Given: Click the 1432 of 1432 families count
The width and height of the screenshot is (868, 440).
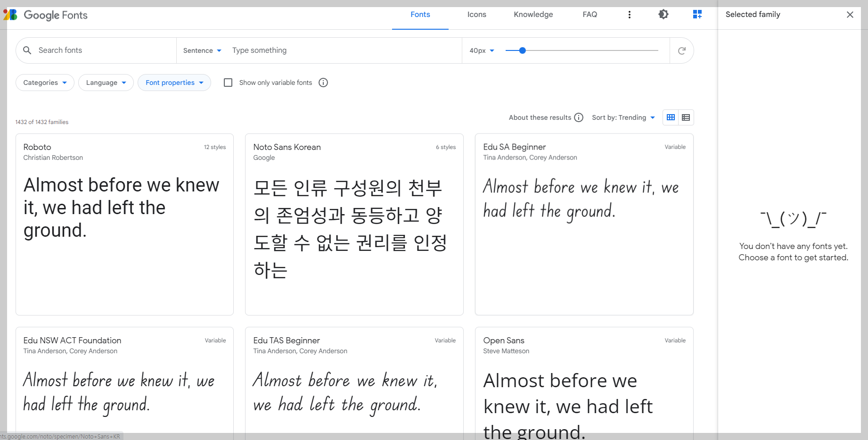Looking at the screenshot, I should tap(42, 122).
